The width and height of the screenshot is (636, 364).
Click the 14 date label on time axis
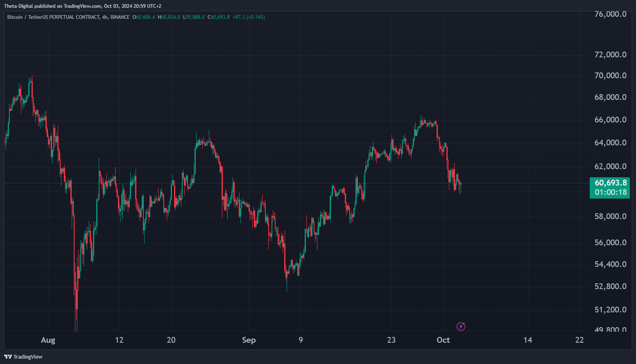(x=528, y=340)
